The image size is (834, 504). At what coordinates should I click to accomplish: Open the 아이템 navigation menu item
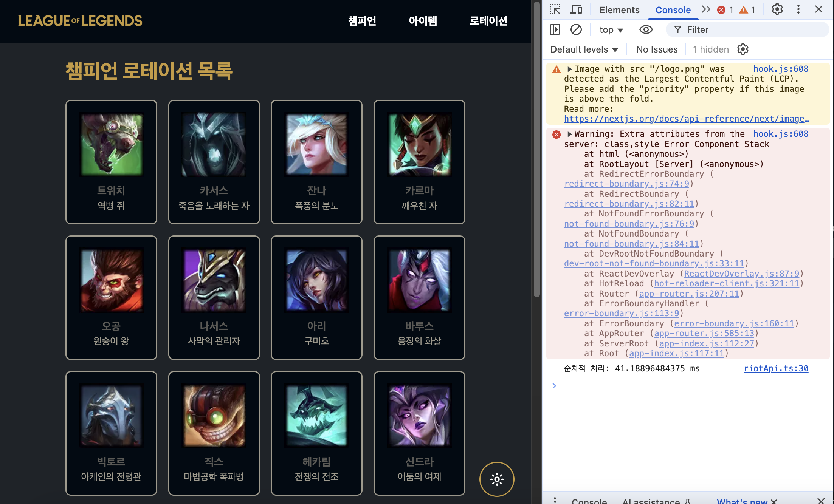click(x=423, y=21)
